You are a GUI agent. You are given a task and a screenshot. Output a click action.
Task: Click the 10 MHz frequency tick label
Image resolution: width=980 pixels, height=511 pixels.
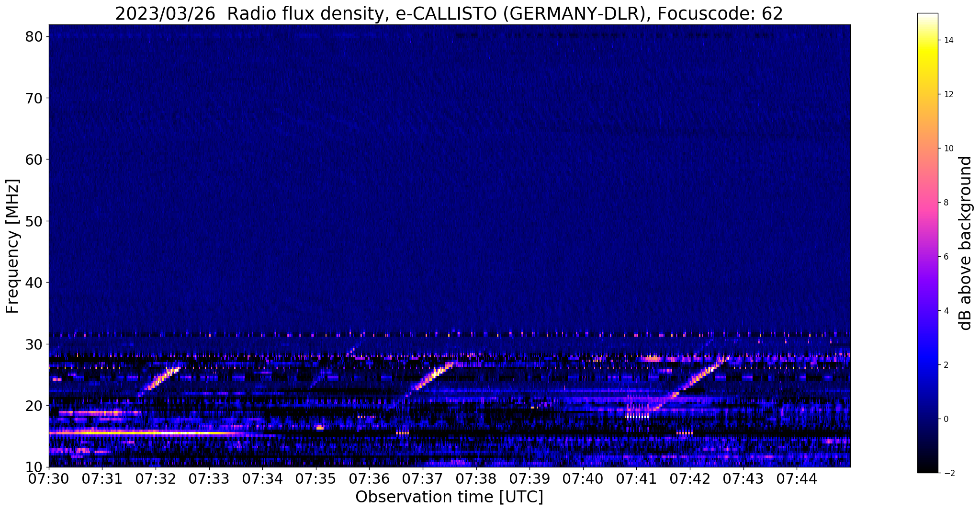coord(34,467)
